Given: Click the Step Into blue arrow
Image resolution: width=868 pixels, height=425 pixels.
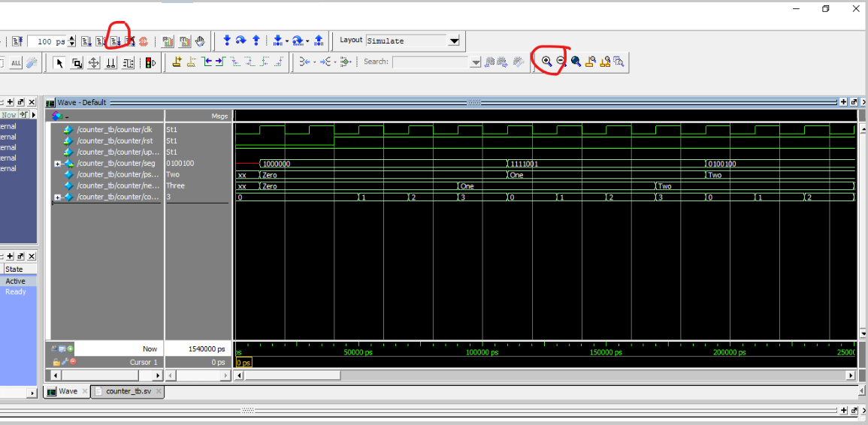Looking at the screenshot, I should [x=227, y=41].
